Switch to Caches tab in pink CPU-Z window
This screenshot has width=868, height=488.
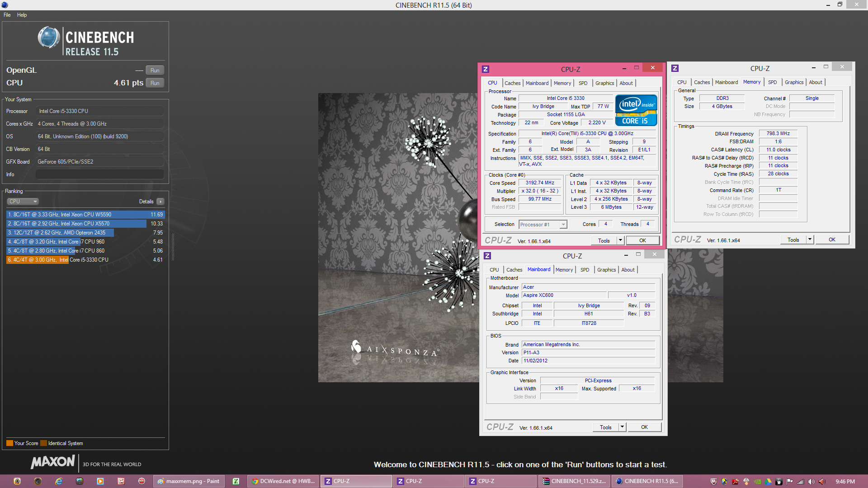point(513,83)
